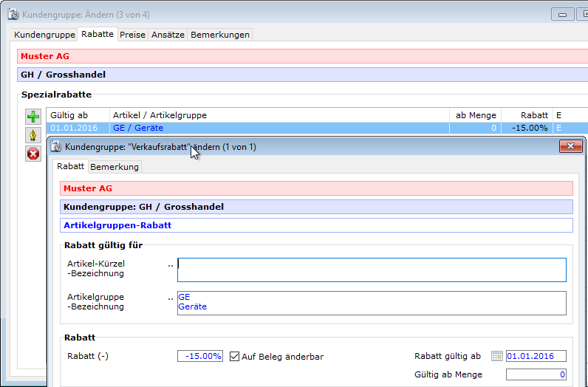Click the Gültig ab Menge field

[x=536, y=374]
